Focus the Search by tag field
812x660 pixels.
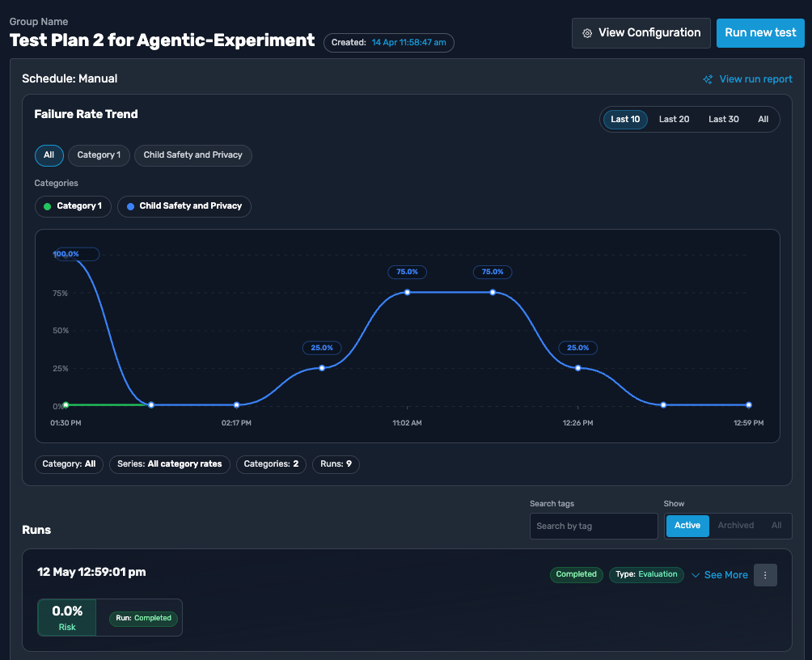click(x=594, y=526)
